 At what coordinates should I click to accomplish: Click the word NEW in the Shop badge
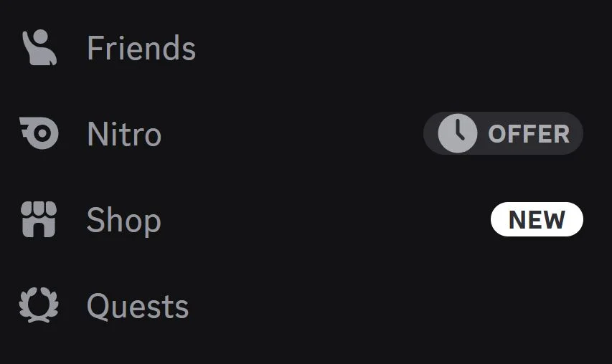(537, 220)
